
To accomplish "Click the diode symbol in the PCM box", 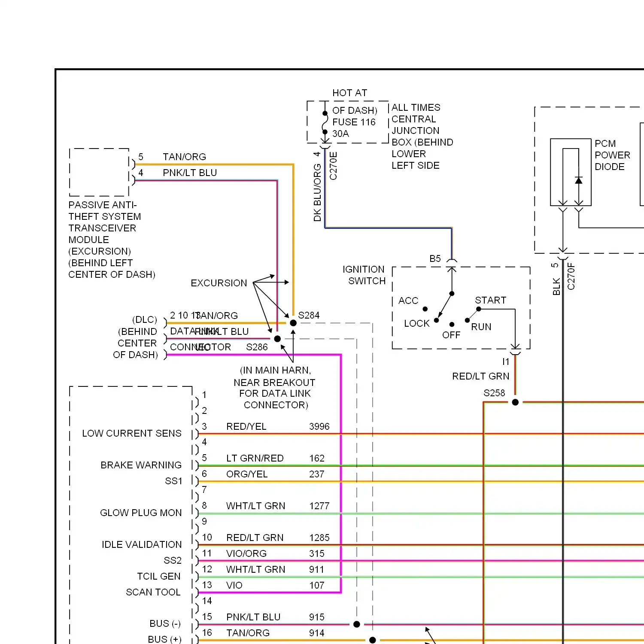I will point(579,180).
